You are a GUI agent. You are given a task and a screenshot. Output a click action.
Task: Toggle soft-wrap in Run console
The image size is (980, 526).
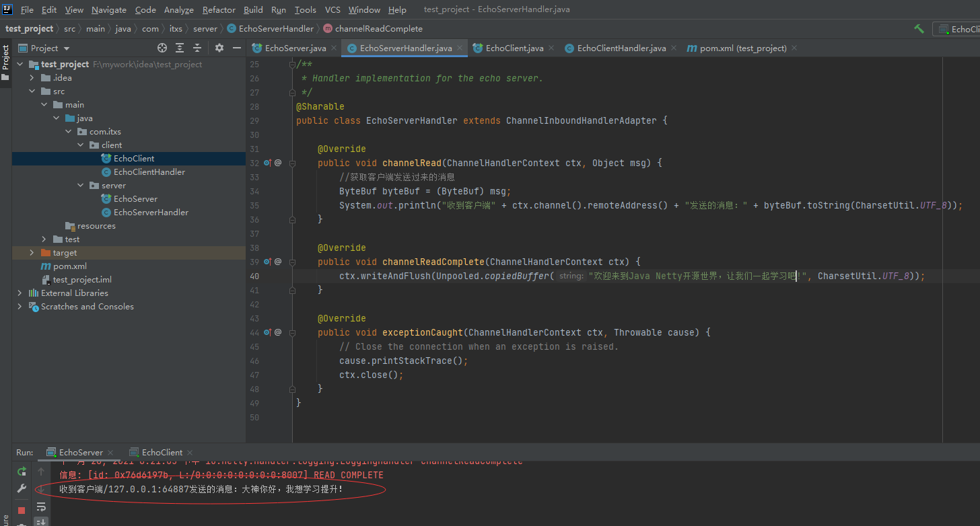(41, 506)
